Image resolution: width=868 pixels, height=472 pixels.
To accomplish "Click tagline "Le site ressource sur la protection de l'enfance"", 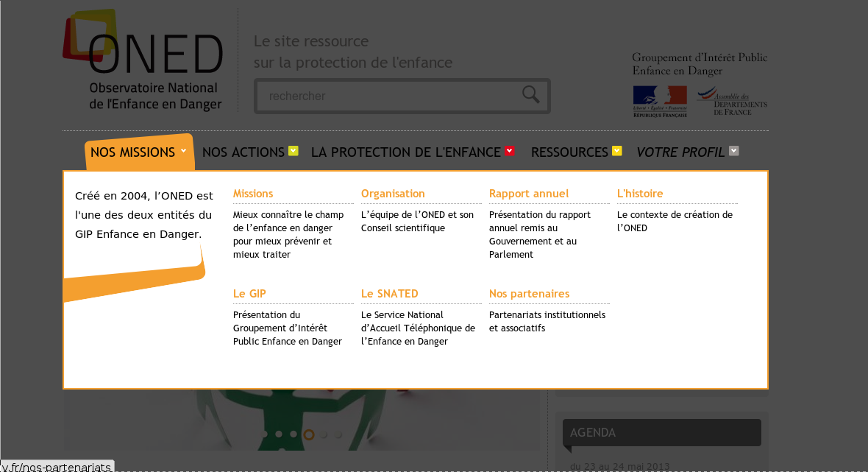I will (353, 52).
